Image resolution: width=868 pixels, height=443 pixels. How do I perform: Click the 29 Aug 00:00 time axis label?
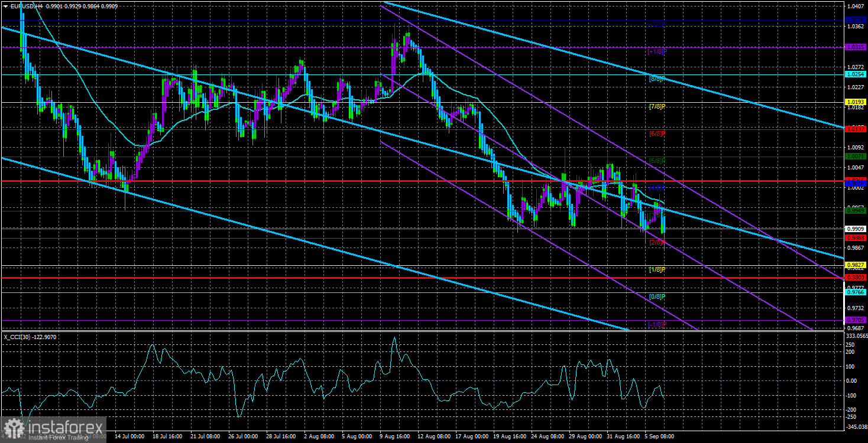click(585, 437)
